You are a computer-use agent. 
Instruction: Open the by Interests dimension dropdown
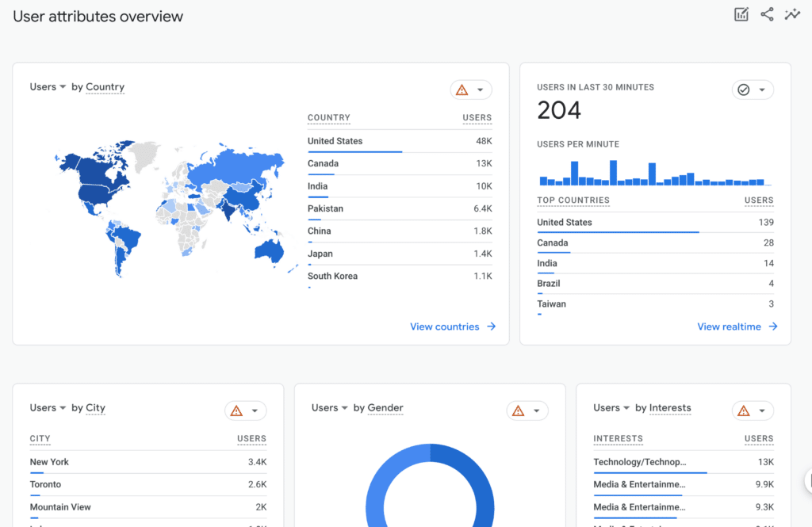(x=670, y=408)
